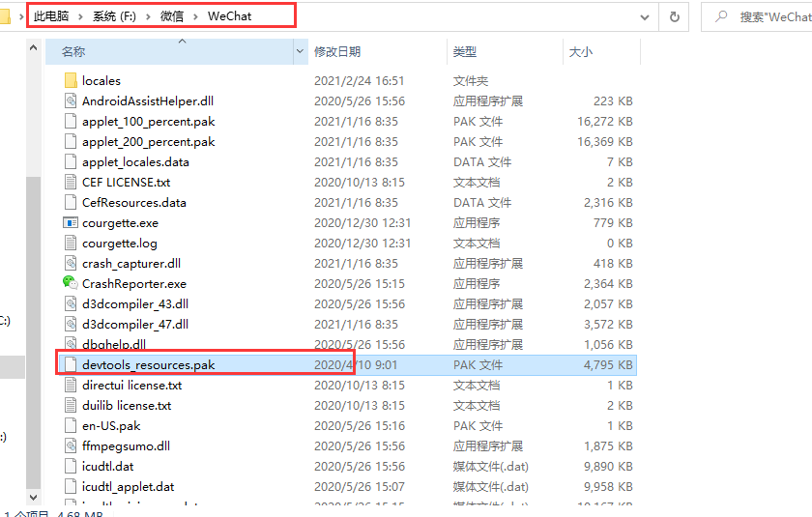Click the CEF LICENSE.txt document icon

71,182
